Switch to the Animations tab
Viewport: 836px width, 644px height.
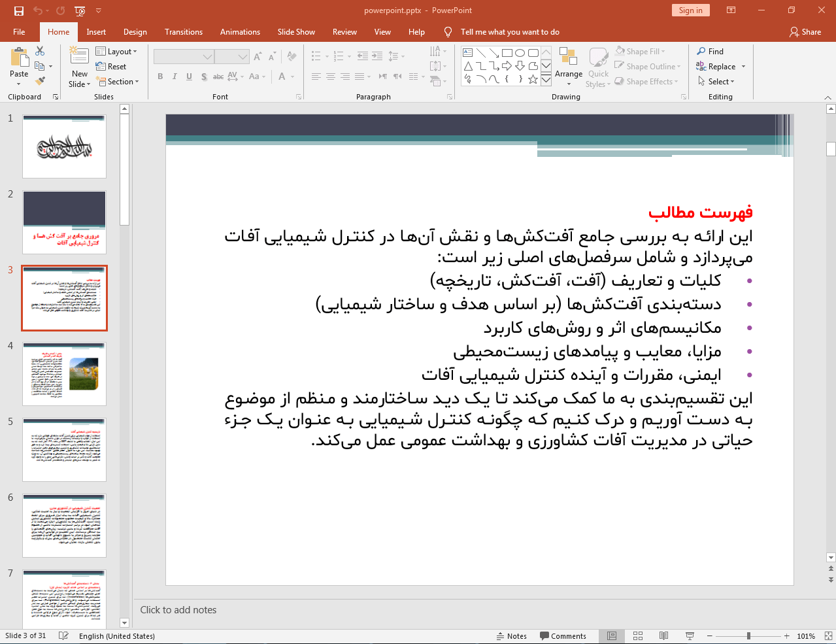click(x=240, y=31)
